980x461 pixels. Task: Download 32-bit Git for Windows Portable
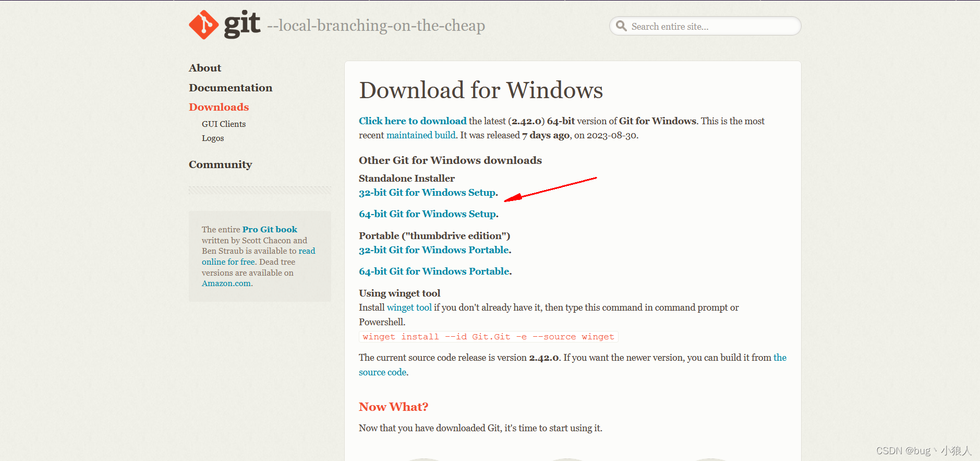(x=434, y=250)
